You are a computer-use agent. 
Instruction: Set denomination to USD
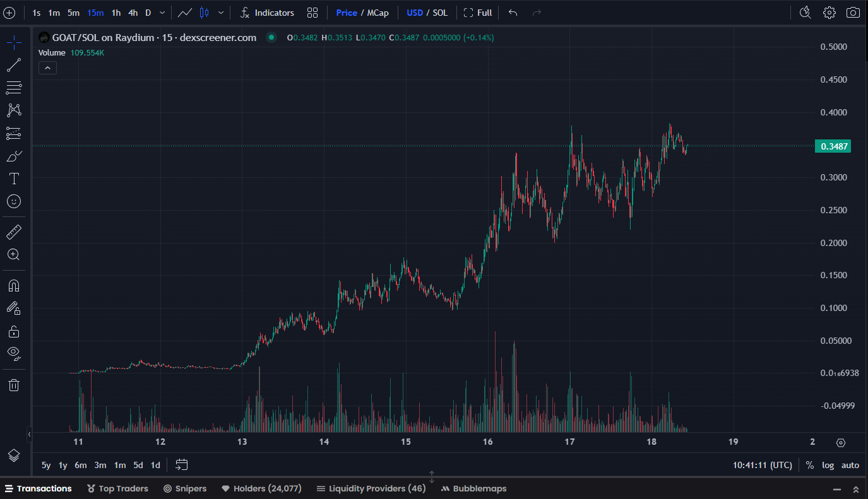click(415, 13)
